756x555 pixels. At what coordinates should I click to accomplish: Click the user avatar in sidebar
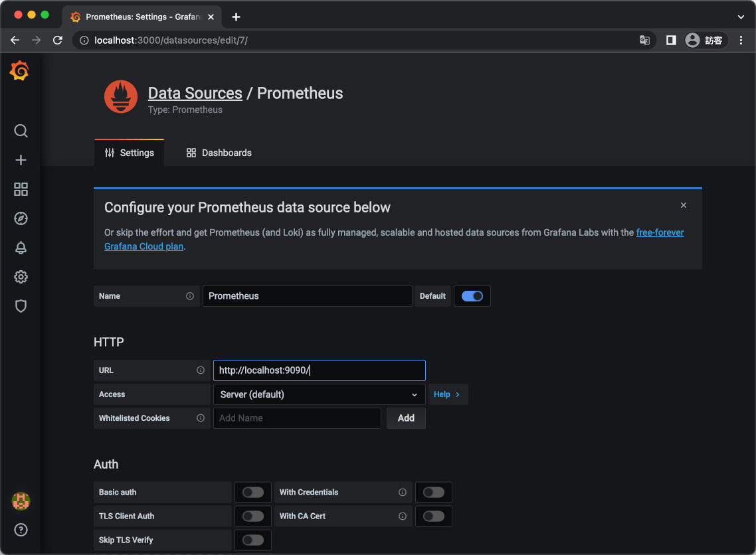pos(21,501)
